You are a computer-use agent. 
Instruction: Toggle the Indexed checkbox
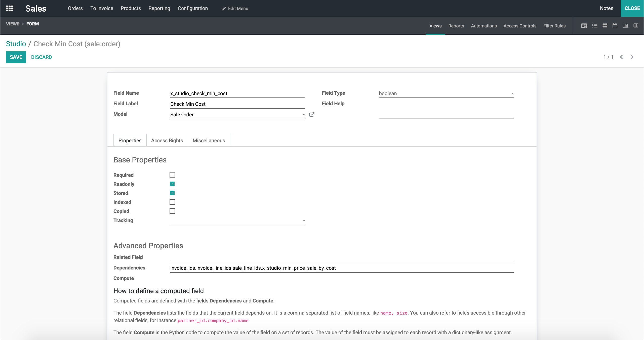(172, 202)
